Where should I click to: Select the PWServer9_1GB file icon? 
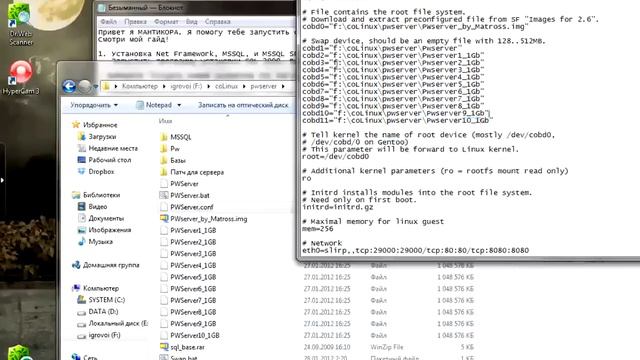pyautogui.click(x=164, y=324)
